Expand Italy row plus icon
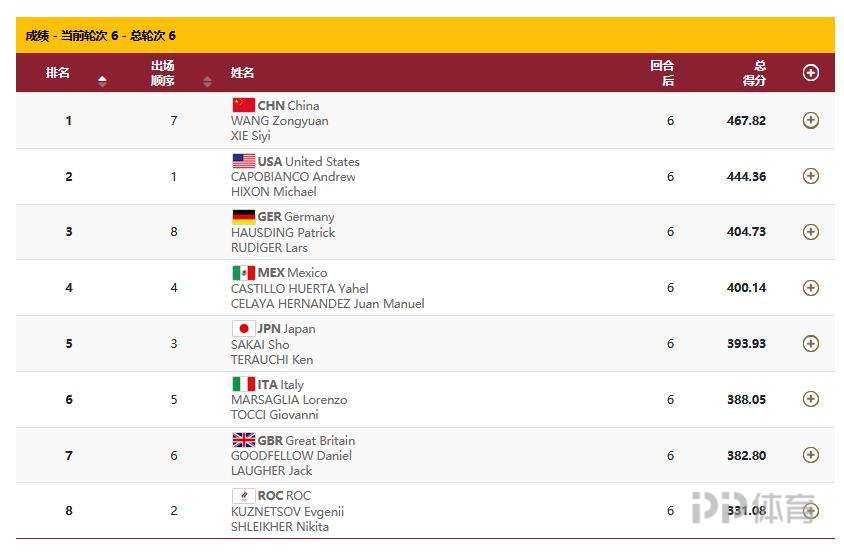This screenshot has width=844, height=553. tap(811, 399)
